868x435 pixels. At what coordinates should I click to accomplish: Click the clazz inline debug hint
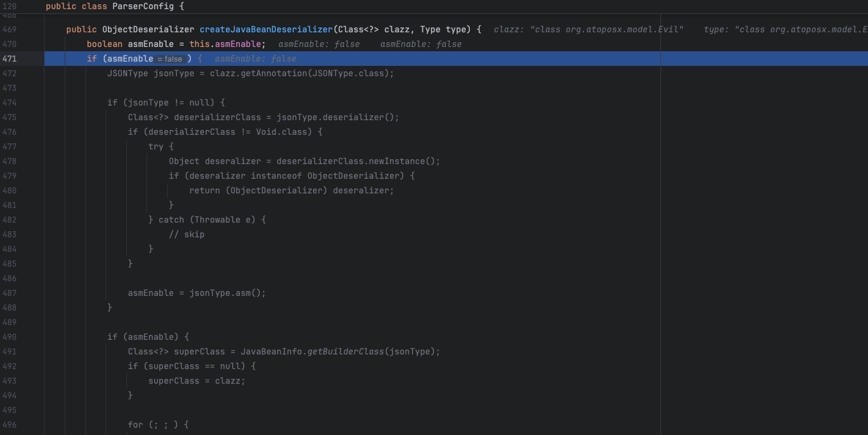(588, 29)
